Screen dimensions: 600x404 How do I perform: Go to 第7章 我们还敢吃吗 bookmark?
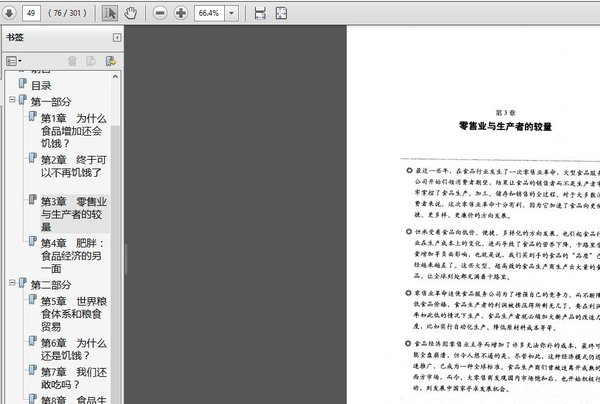coord(74,378)
